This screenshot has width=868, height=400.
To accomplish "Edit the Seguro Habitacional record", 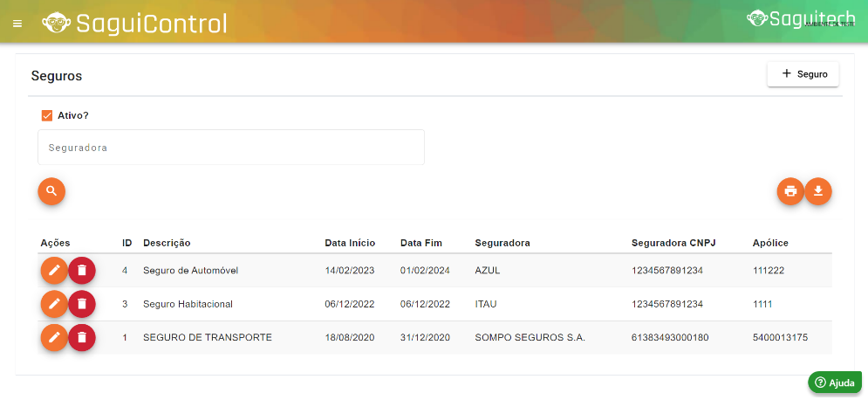I will [54, 304].
